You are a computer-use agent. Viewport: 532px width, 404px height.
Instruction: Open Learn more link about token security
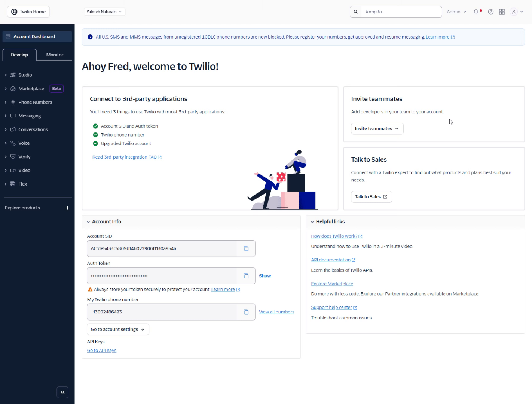226,290
